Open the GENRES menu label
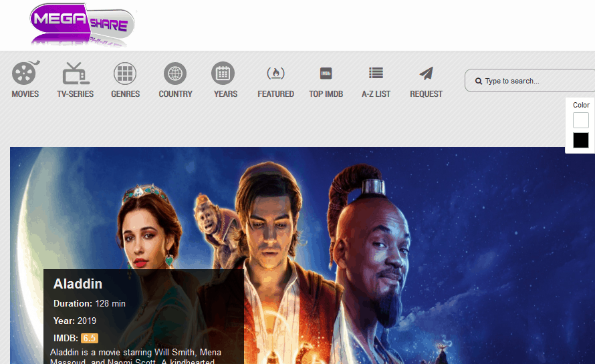 [125, 94]
